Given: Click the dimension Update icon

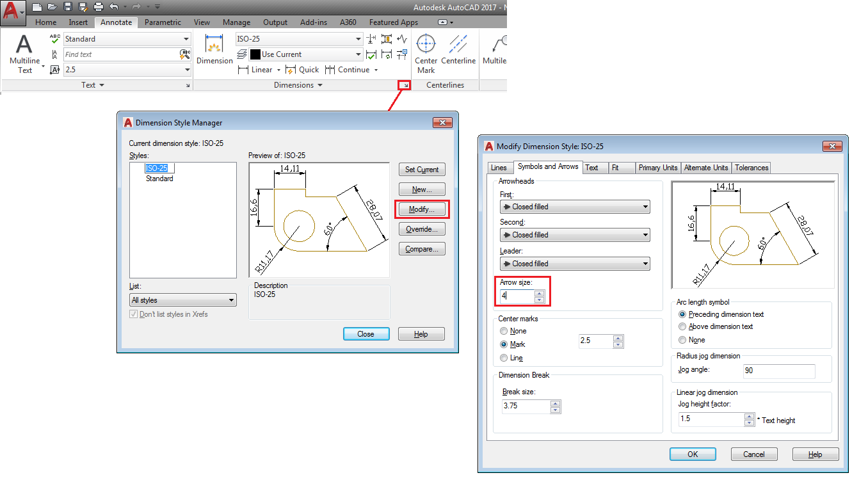Looking at the screenshot, I should [387, 54].
